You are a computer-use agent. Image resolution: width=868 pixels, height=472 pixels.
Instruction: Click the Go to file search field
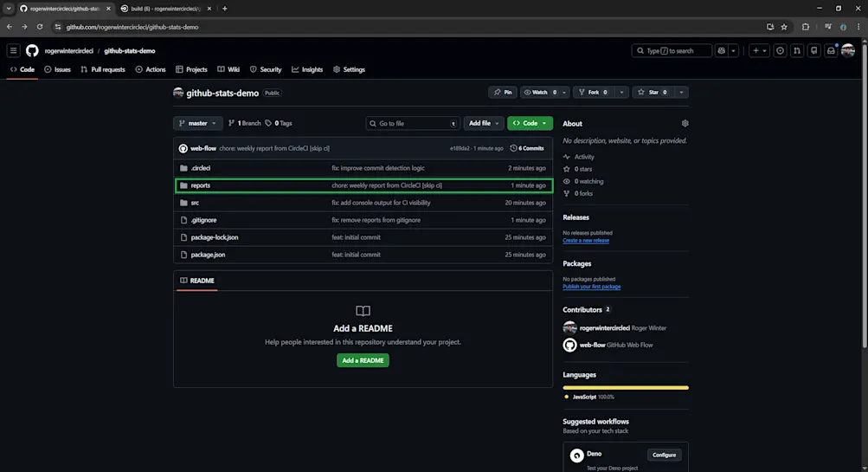413,123
